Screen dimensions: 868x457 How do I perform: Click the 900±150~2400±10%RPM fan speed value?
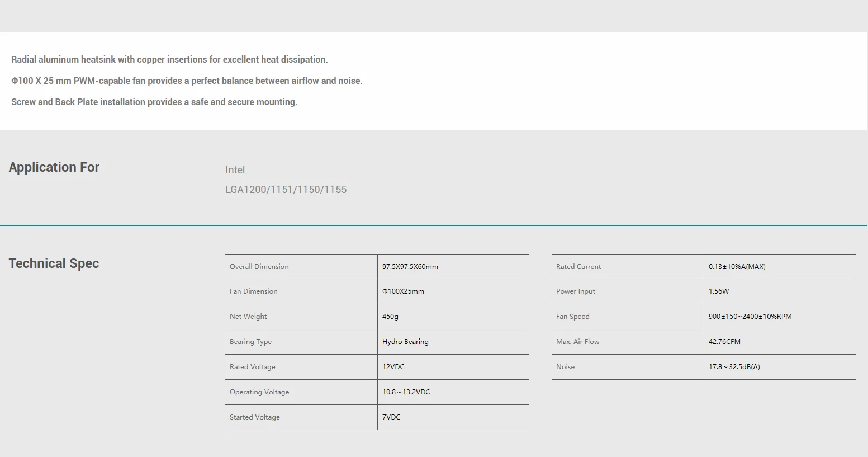750,317
